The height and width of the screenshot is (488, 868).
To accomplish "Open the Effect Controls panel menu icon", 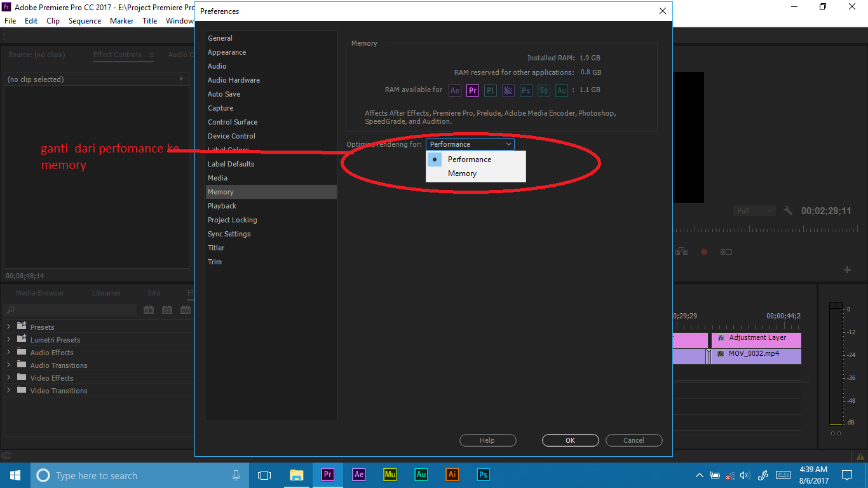I will (x=151, y=55).
